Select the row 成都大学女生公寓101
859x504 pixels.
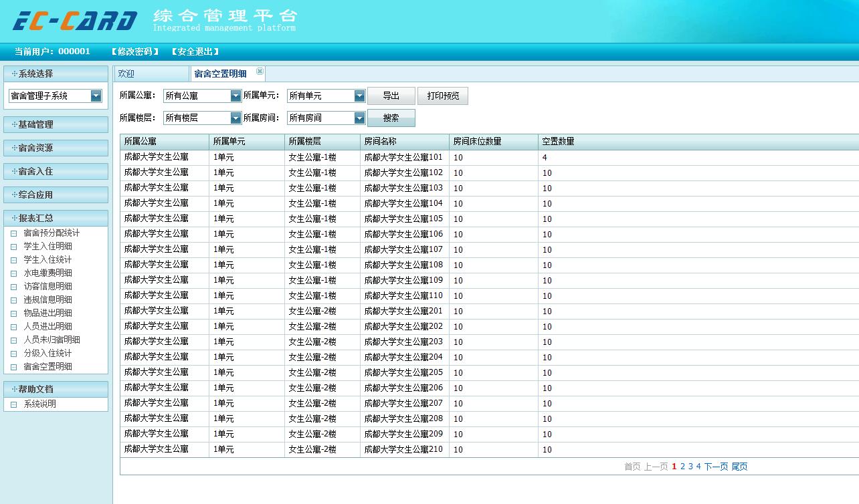(490, 158)
